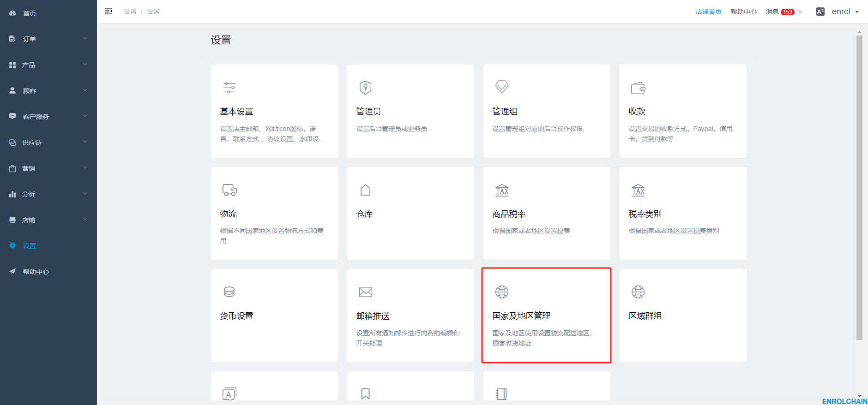Click the bookmark icon on bottom card
Viewport: 868px width, 405px height.
(x=366, y=394)
